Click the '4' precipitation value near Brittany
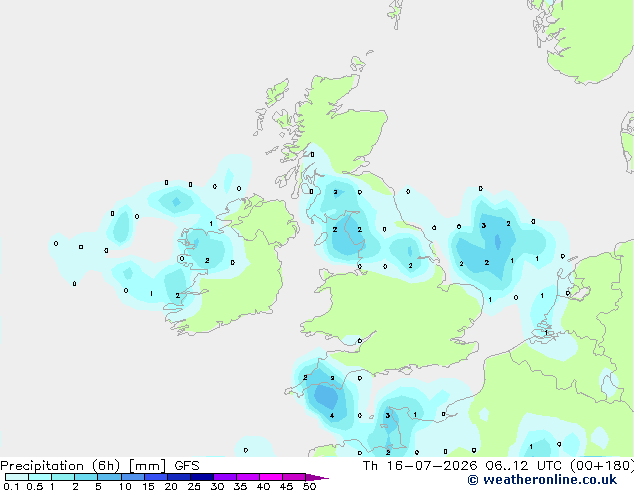634x490 pixels. tap(332, 416)
